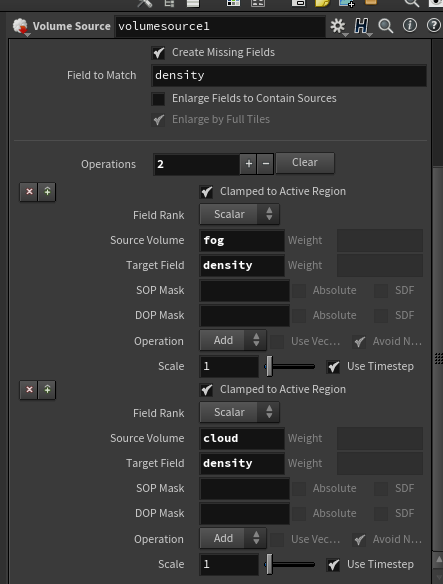Image resolution: width=443 pixels, height=584 pixels.
Task: Toggle Use Vec... checkbox in cloud operation
Action: [x=277, y=540]
